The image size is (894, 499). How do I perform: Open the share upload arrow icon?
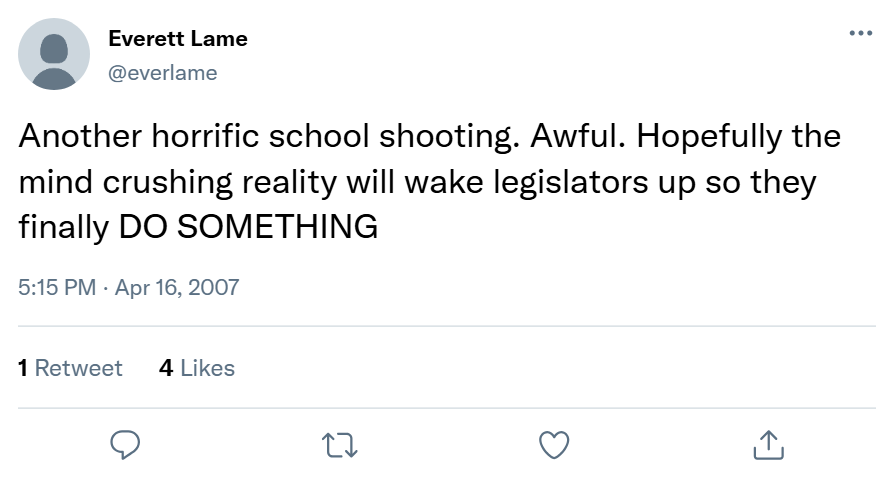768,443
